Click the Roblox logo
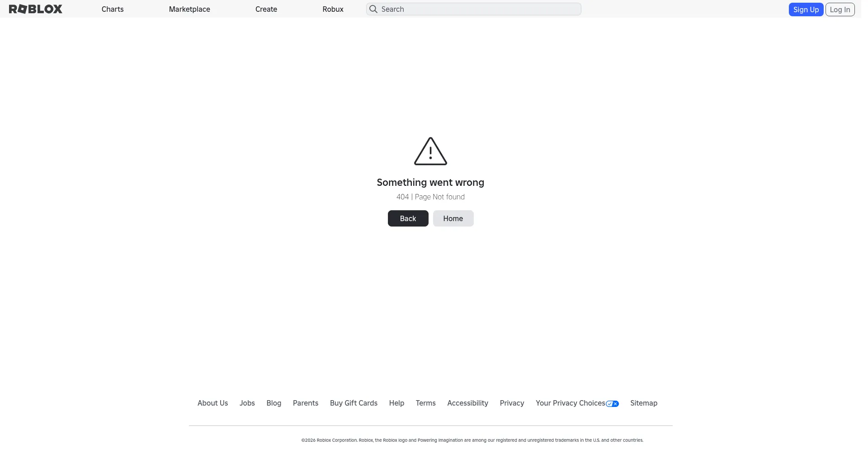This screenshot has width=868, height=449. (36, 9)
